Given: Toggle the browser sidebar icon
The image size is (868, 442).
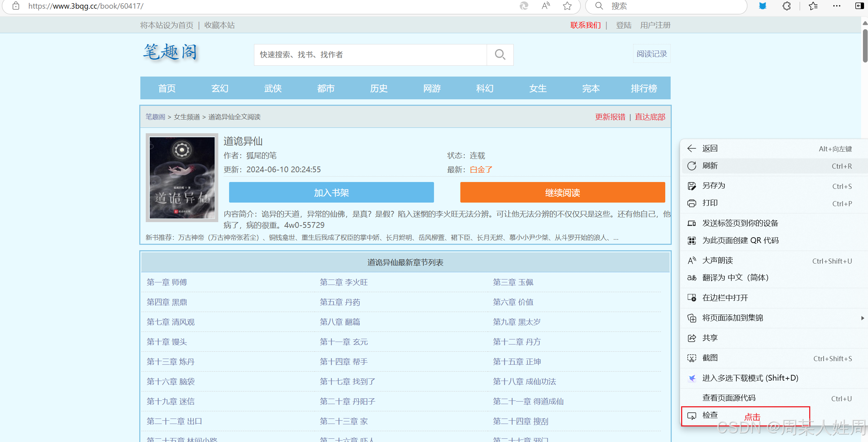Looking at the screenshot, I should (860, 6).
